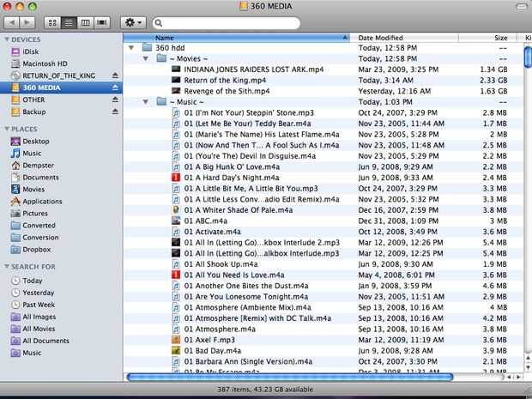Image resolution: width=532 pixels, height=399 pixels.
Task: Click the horizontal scrollbar thumb
Action: 290,377
